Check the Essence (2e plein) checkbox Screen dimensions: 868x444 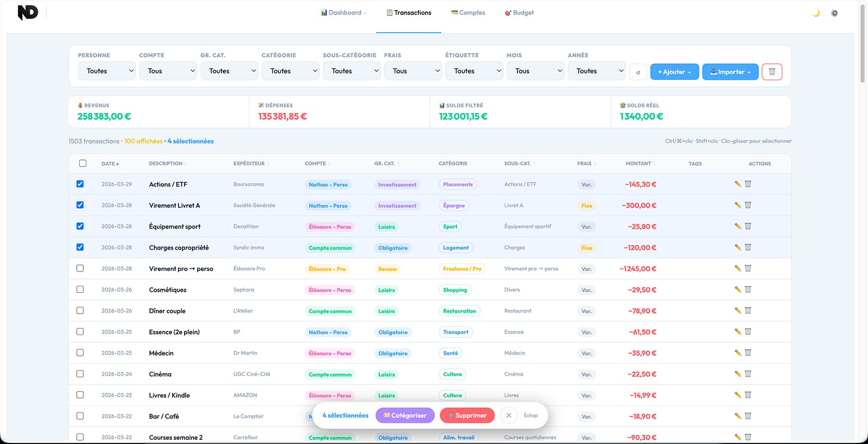(x=80, y=332)
